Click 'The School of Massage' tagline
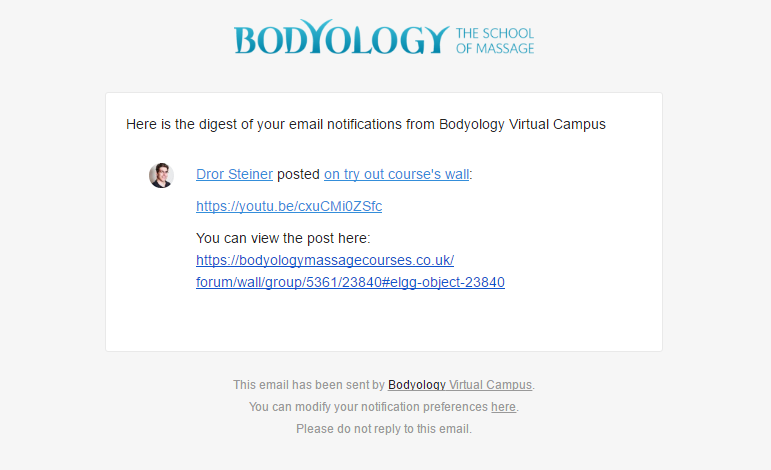This screenshot has height=470, width=771. pos(494,41)
